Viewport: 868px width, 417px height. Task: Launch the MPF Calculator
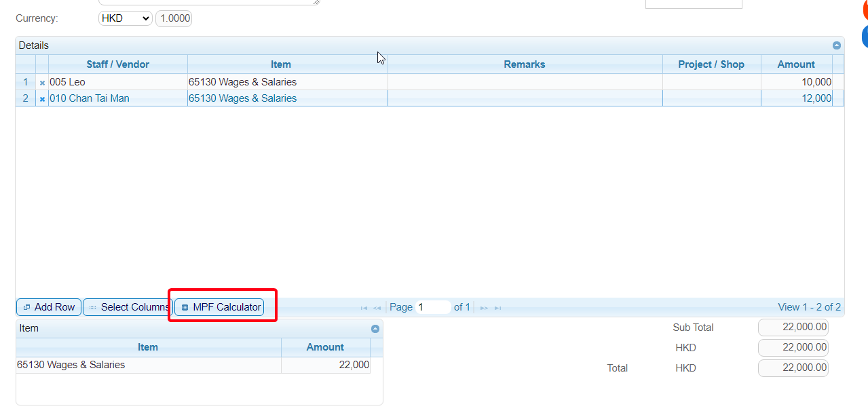tap(220, 307)
